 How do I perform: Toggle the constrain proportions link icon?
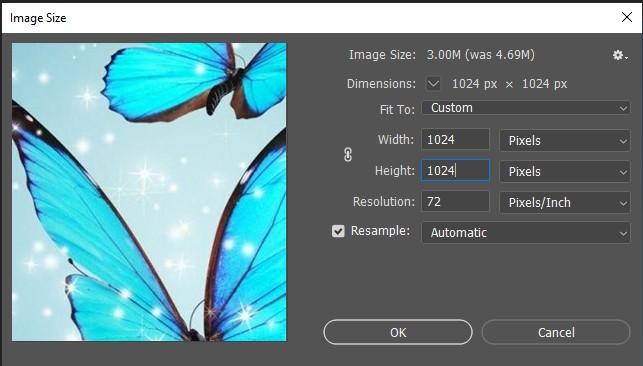click(x=348, y=155)
